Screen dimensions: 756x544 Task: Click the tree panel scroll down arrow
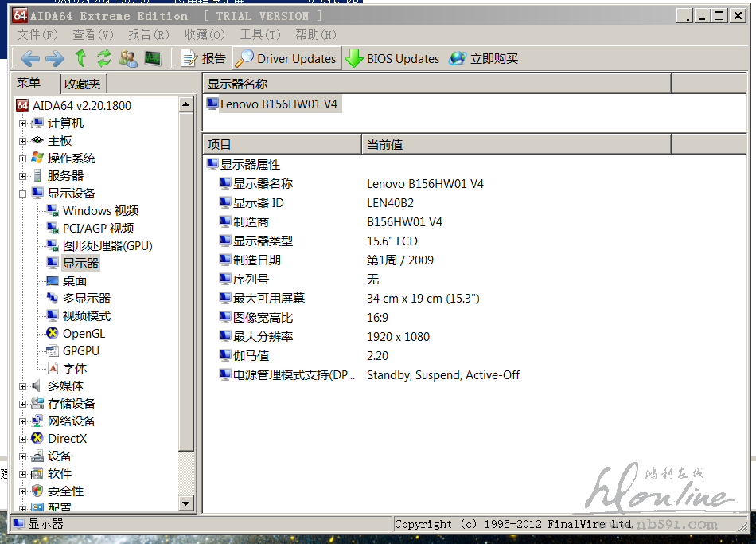tap(186, 503)
